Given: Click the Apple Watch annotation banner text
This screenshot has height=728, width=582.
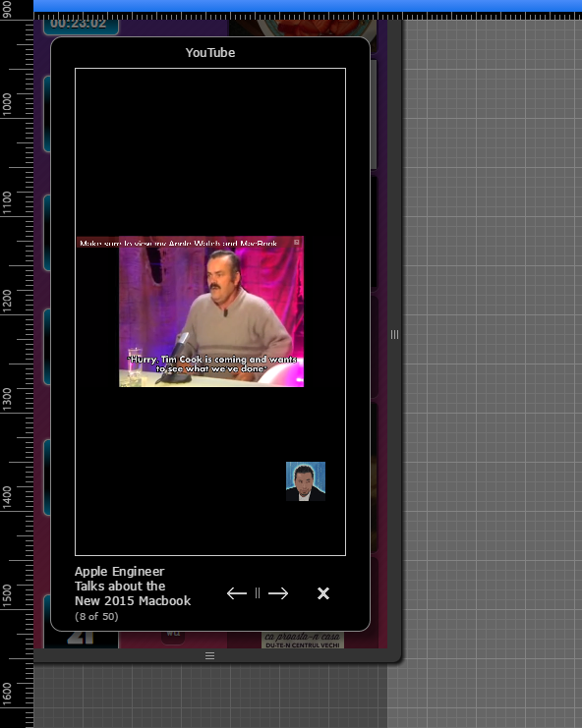Looking at the screenshot, I should pos(178,243).
